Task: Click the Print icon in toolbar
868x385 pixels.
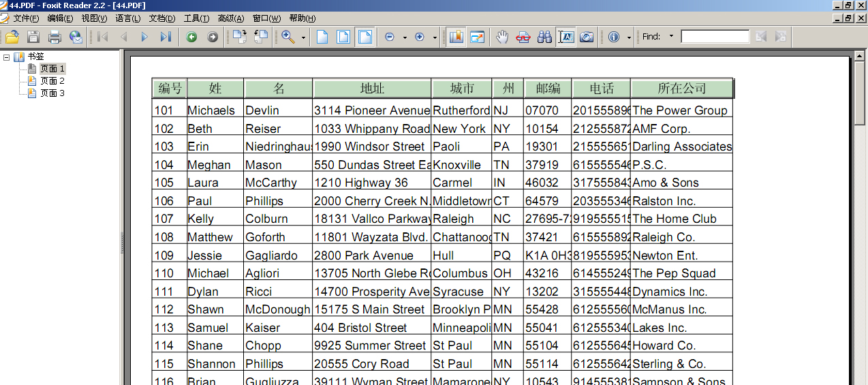Action: tap(55, 37)
